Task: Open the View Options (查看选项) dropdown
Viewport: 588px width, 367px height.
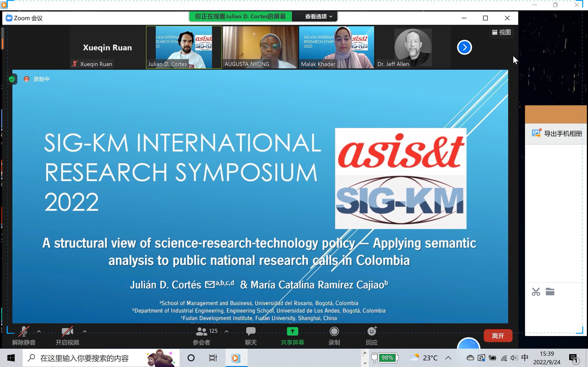Action: 318,17
